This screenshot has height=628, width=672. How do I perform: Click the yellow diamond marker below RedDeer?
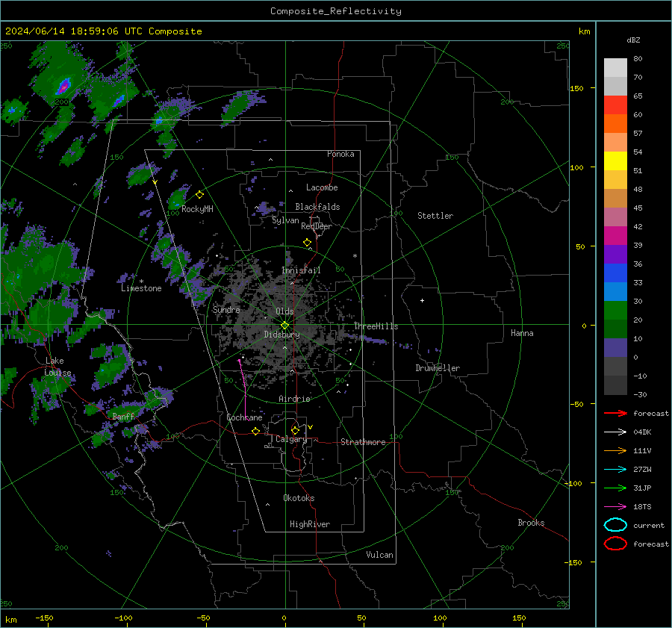point(307,243)
